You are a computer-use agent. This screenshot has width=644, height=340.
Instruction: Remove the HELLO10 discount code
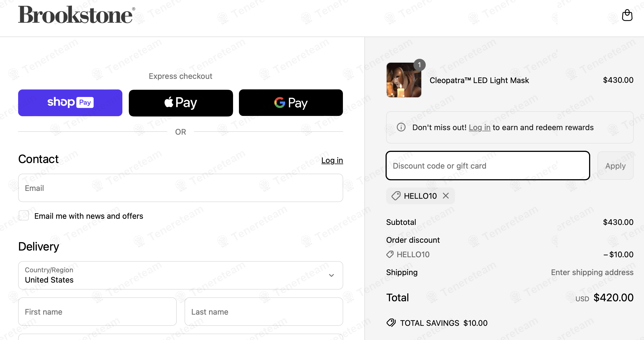pos(446,196)
